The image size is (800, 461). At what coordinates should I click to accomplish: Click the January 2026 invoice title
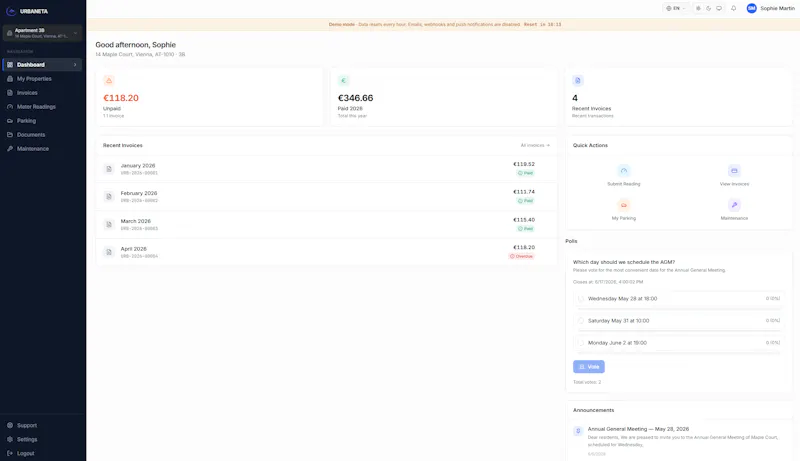click(x=138, y=166)
